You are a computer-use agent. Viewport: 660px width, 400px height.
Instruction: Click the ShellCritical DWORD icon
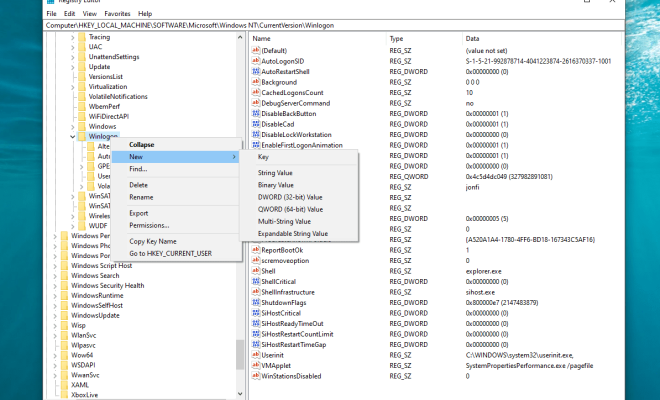click(255, 281)
